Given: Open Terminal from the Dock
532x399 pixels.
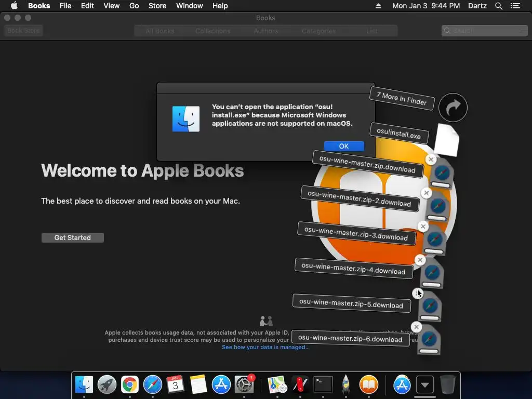Looking at the screenshot, I should [x=323, y=385].
